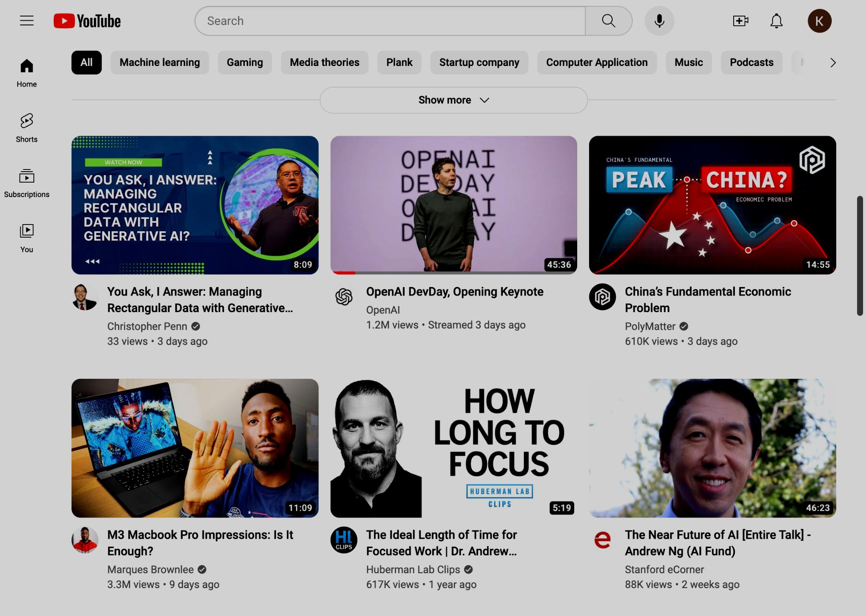Open the Marques Brownlee channel name

(151, 569)
